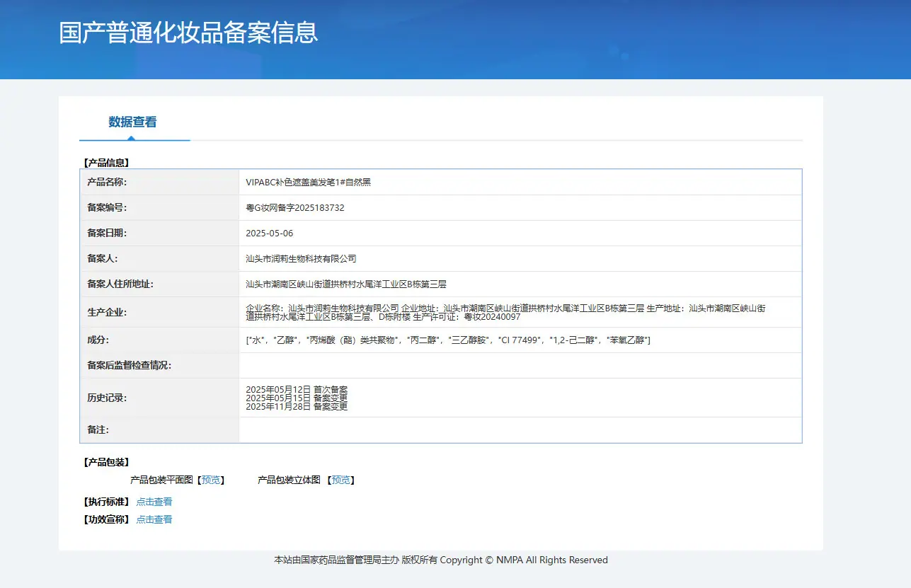This screenshot has height=588, width=911.
Task: Click the 备注 empty value cell
Action: (x=520, y=430)
